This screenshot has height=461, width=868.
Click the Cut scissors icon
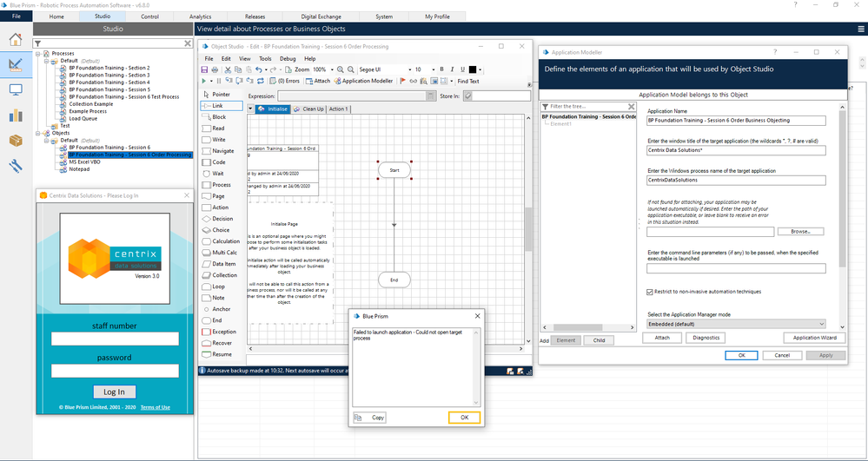pyautogui.click(x=228, y=69)
